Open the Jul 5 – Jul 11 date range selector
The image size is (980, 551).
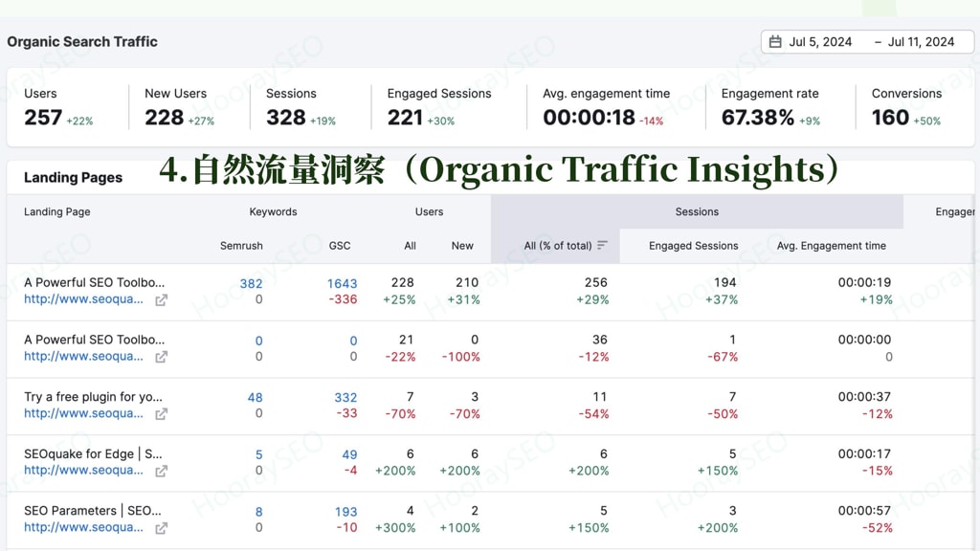pos(866,41)
